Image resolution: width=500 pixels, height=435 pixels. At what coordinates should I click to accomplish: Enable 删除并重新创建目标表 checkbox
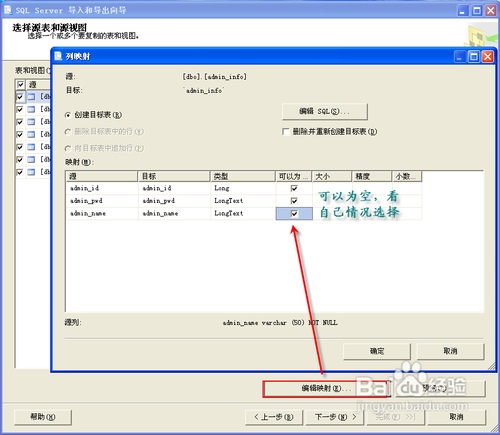pos(286,132)
